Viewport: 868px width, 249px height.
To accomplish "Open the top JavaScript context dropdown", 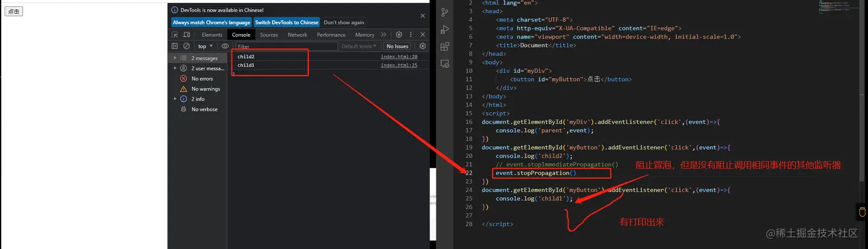I will [x=205, y=46].
